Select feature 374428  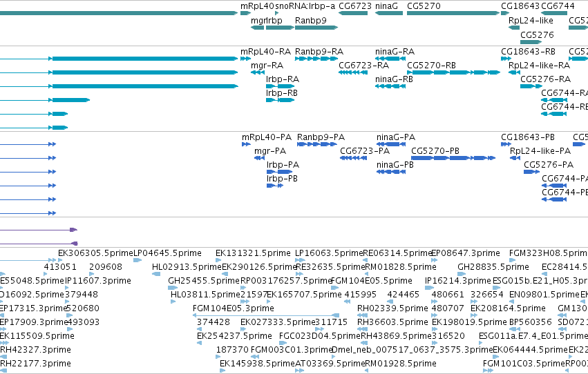[x=214, y=322]
